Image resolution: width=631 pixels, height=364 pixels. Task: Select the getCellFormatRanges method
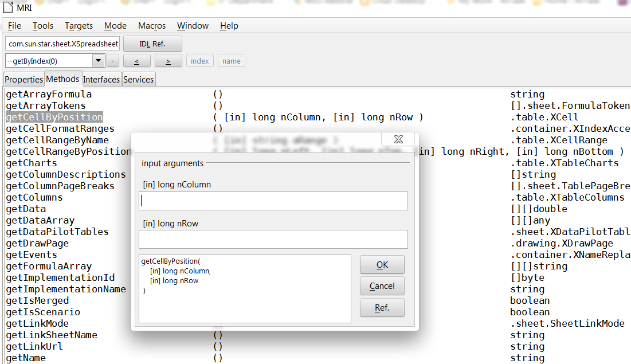60,128
